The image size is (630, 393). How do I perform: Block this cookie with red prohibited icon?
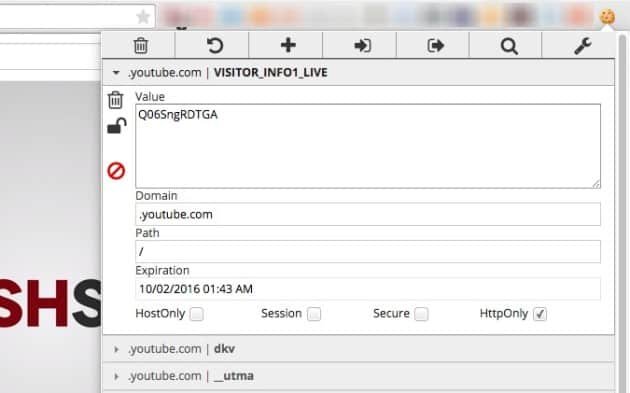tap(116, 171)
